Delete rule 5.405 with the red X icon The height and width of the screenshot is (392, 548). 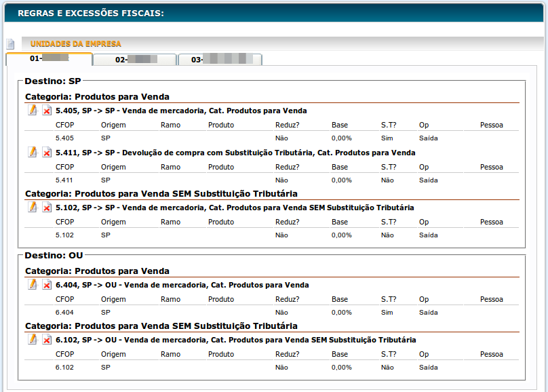[x=47, y=111]
